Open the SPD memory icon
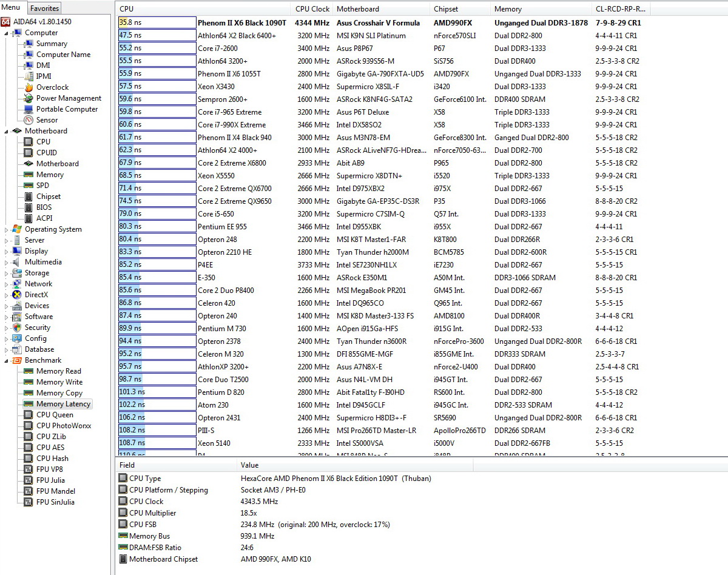728x575 pixels. [x=28, y=186]
